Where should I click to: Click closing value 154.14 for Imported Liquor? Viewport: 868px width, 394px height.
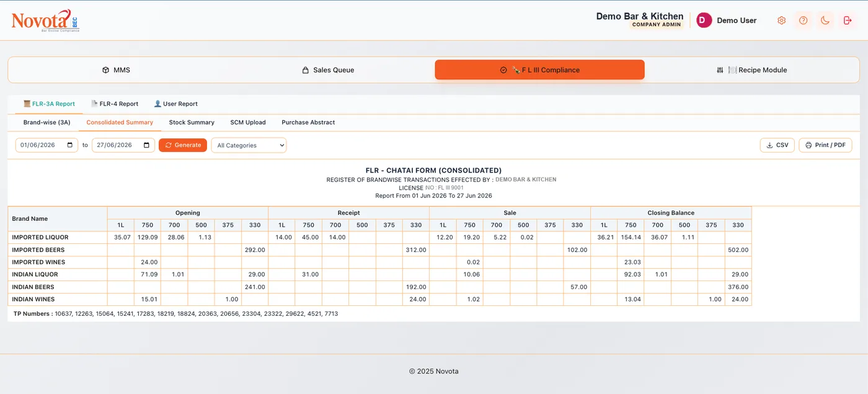pyautogui.click(x=632, y=237)
